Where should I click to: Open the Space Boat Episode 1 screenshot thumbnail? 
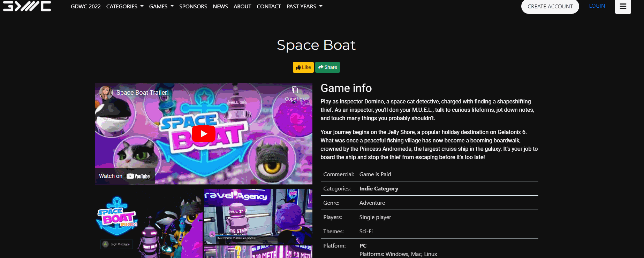tap(149, 223)
